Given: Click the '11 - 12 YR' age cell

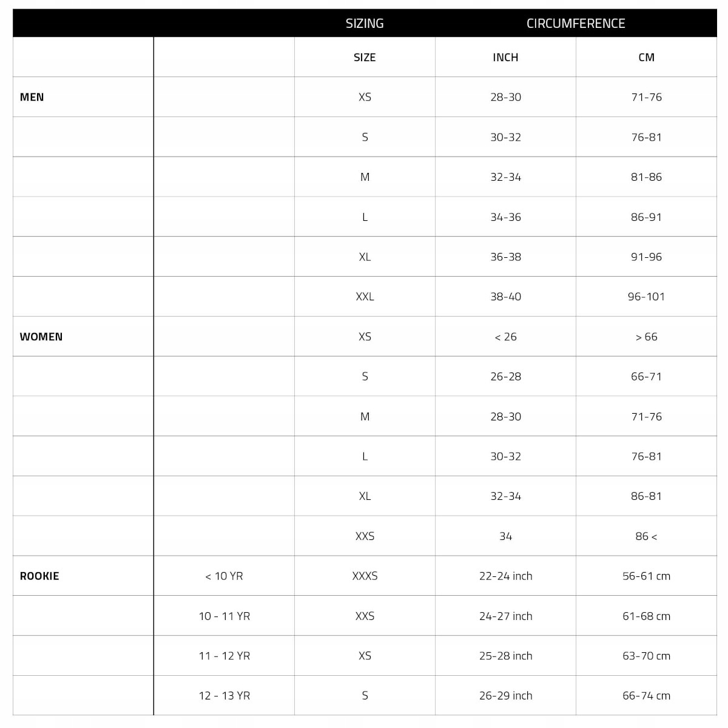Looking at the screenshot, I should (224, 656).
